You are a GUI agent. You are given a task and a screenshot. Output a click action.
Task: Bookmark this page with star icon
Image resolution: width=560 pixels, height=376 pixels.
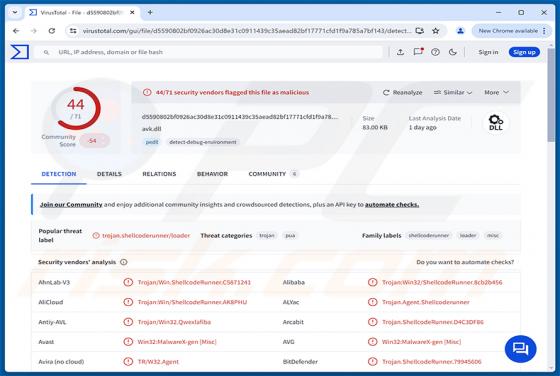pos(436,31)
